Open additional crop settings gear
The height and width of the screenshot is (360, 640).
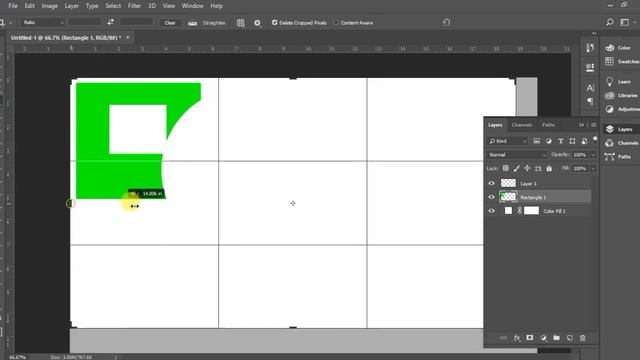pos(257,23)
